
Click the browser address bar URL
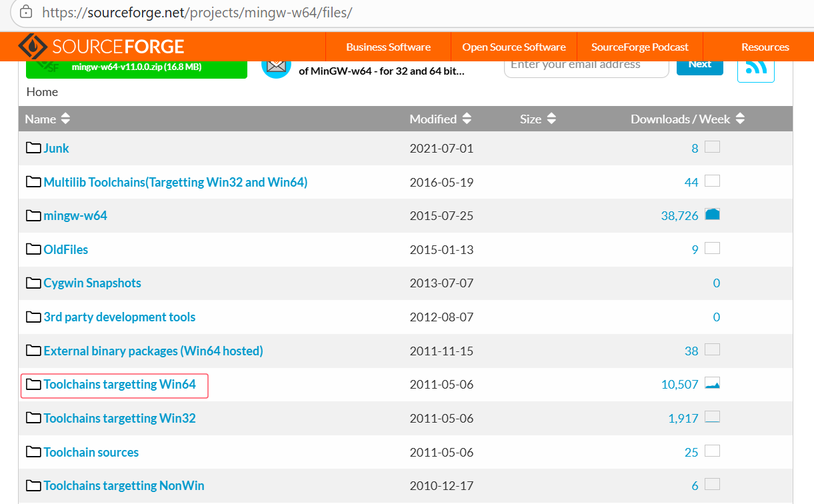197,12
